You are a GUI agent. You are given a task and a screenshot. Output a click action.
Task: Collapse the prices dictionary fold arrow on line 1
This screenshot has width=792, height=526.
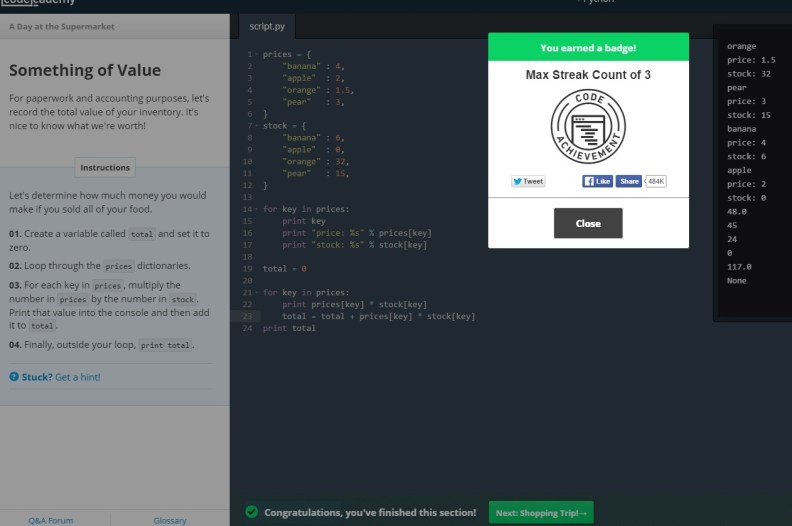coord(256,54)
